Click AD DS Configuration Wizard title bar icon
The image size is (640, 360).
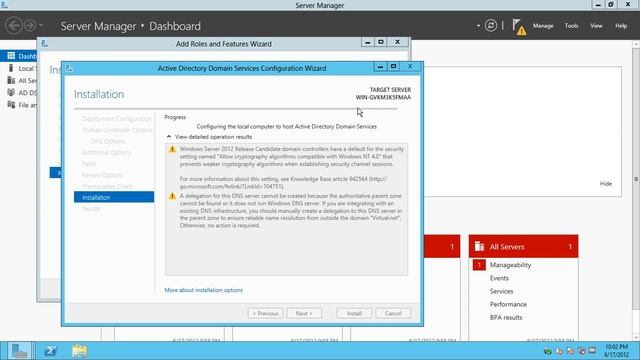69,68
